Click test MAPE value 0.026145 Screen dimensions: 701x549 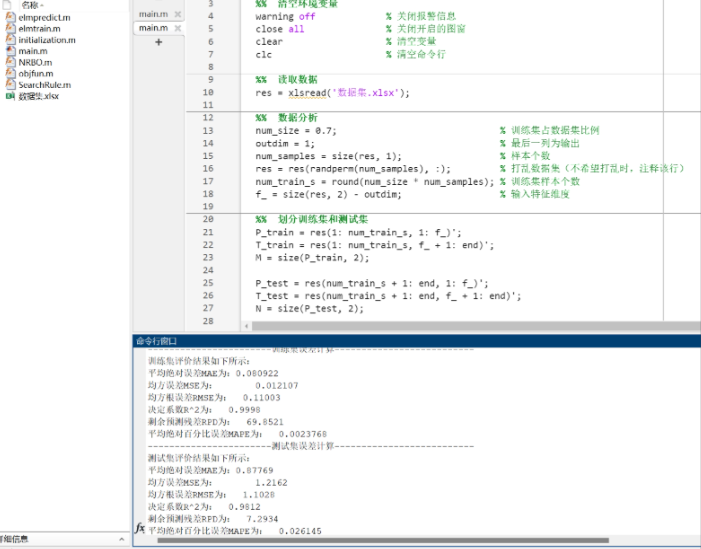(x=300, y=531)
